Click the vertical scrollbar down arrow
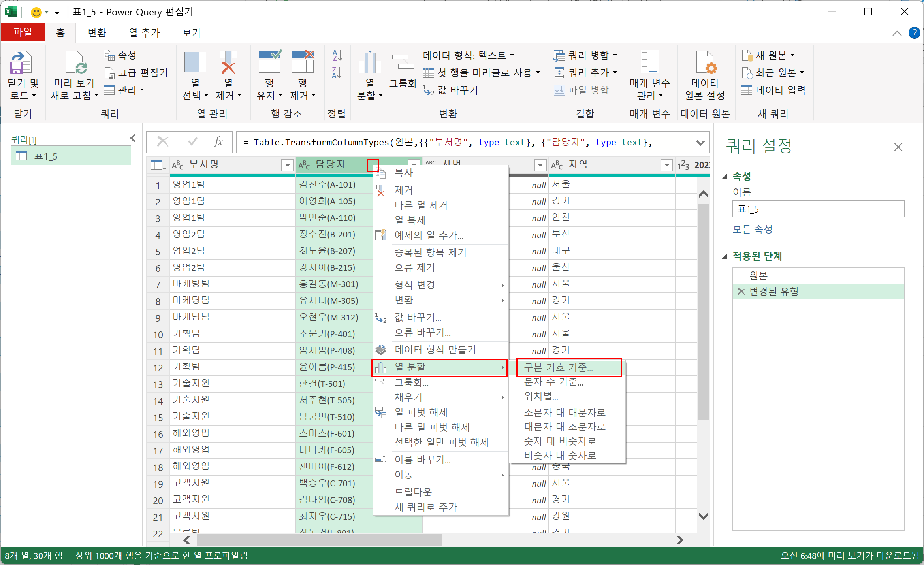The height and width of the screenshot is (565, 924). 703,516
